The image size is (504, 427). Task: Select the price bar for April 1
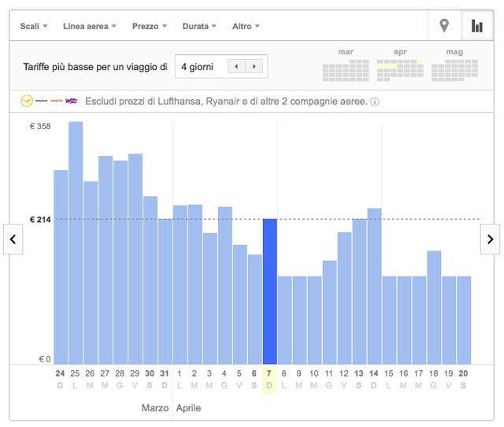(x=180, y=284)
